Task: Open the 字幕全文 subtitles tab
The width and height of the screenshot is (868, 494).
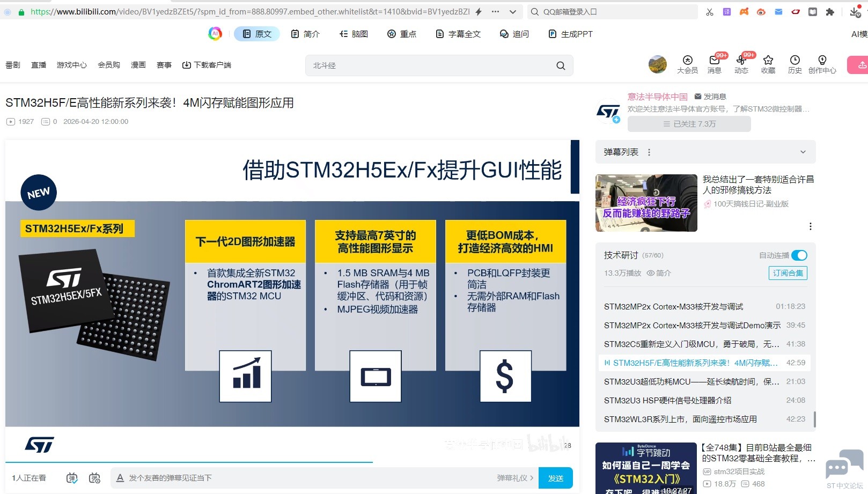Action: click(x=458, y=34)
